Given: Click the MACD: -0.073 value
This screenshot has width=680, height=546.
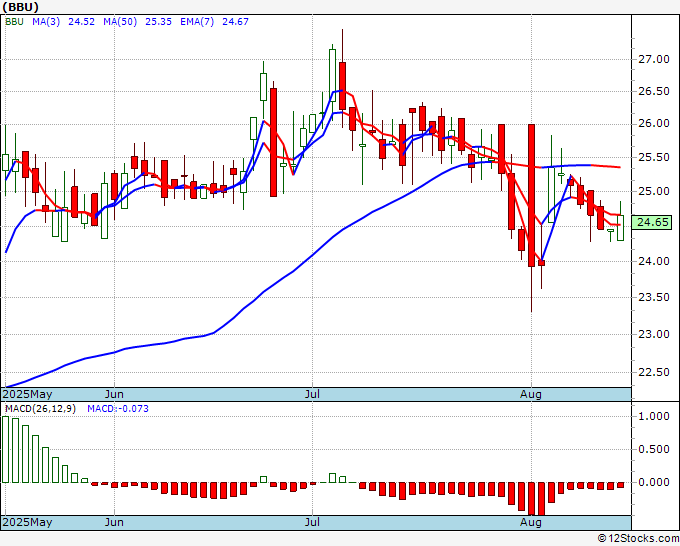Looking at the screenshot, I should [x=118, y=409].
